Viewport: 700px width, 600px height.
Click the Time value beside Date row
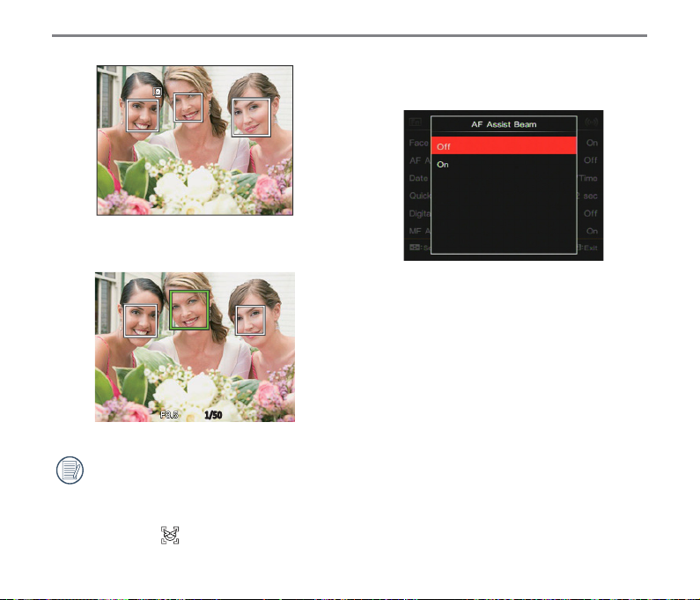(x=588, y=178)
